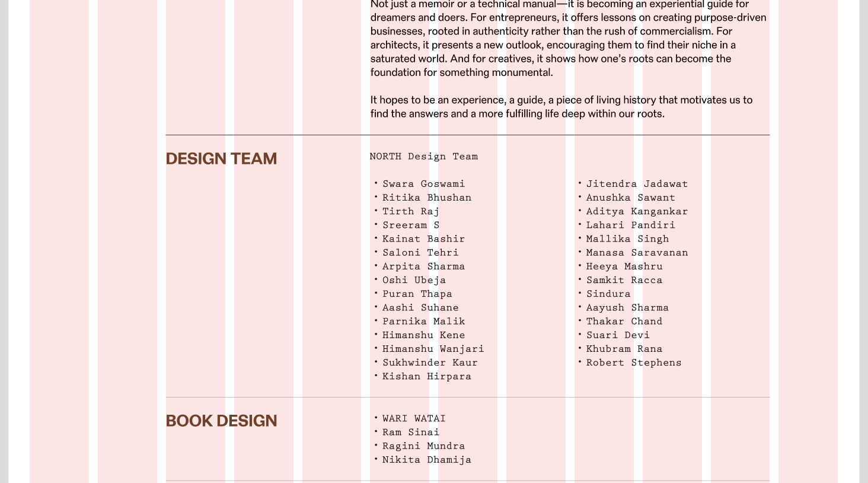This screenshot has height=483, width=868.
Task: Select Ritika Bhushan in the list
Action: pyautogui.click(x=426, y=198)
